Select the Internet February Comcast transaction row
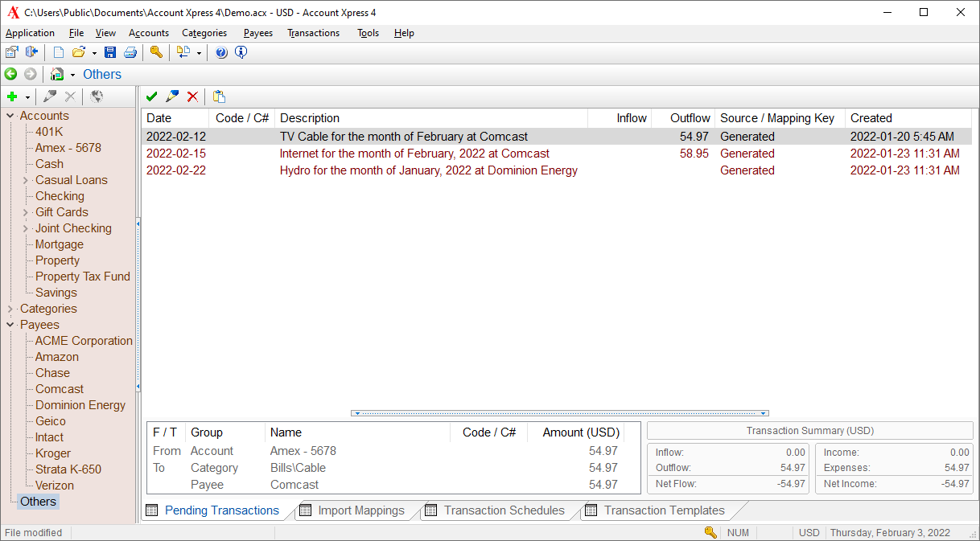This screenshot has height=541, width=980. tap(414, 154)
